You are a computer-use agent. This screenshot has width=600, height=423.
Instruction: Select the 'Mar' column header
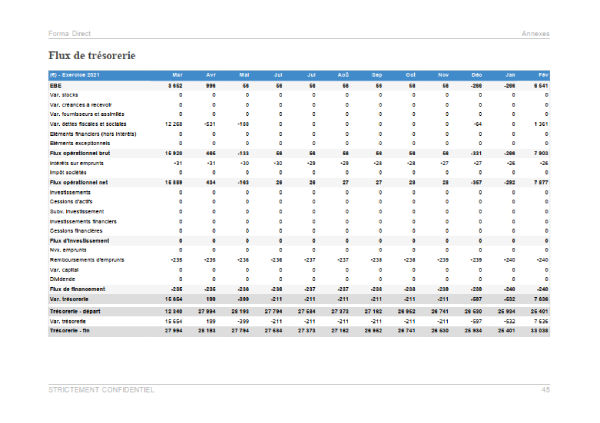[x=177, y=75]
